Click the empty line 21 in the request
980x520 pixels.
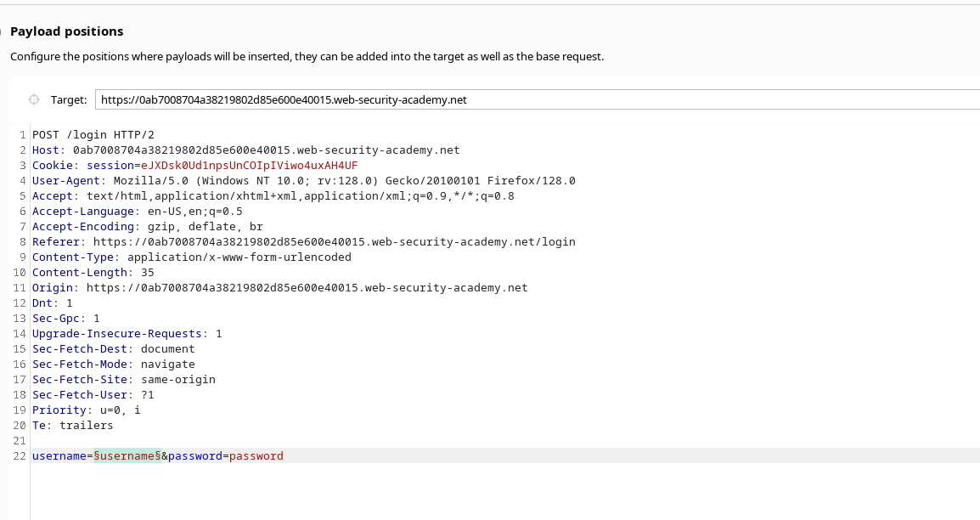click(255, 441)
